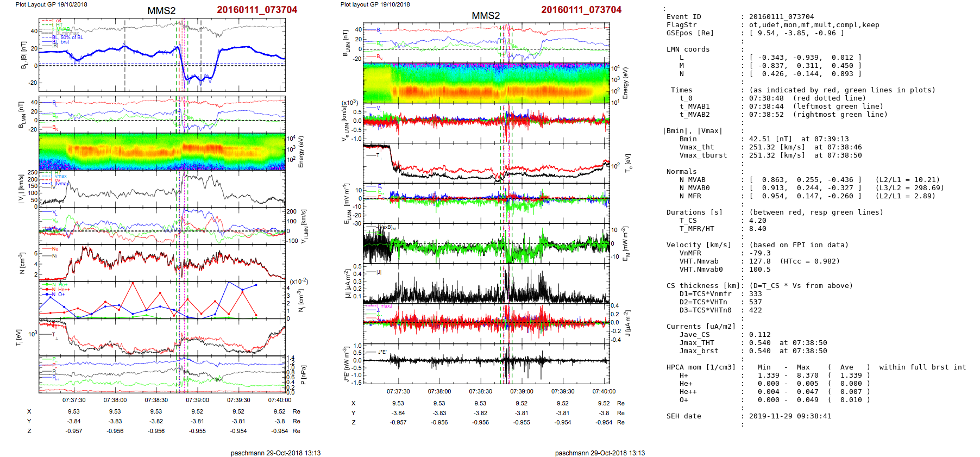Image resolution: width=980 pixels, height=457 pixels.
Task: Select the N MFR normal vector row
Action: [x=805, y=196]
